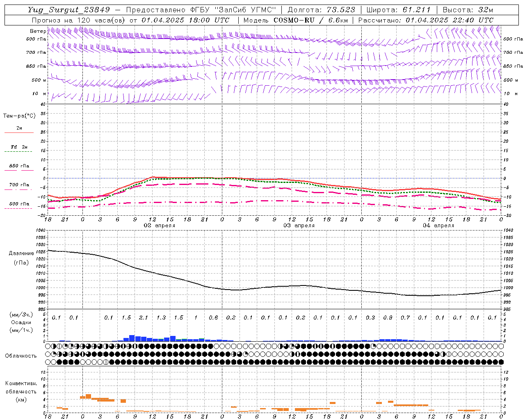Click the Рассчитано: 01.04.2025 22:40 UTC text

[426, 20]
